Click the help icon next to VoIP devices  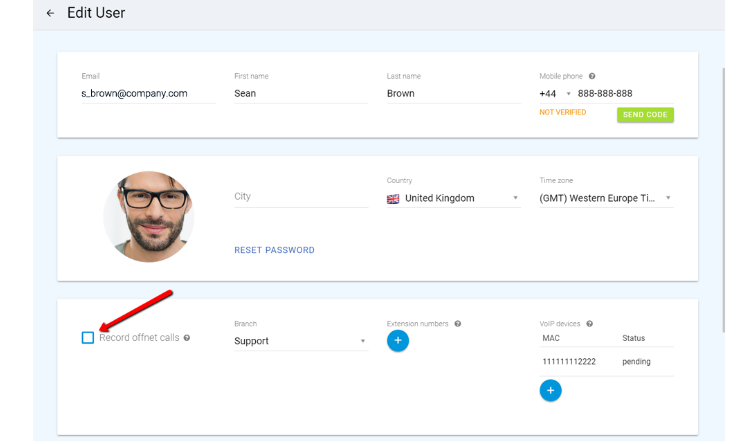[590, 324]
